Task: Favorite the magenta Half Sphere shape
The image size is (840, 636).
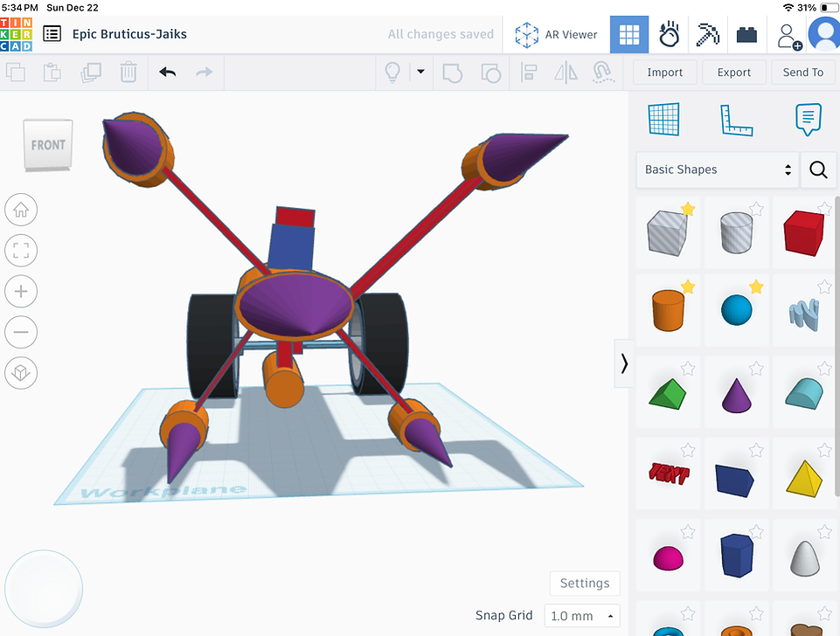Action: (x=688, y=532)
